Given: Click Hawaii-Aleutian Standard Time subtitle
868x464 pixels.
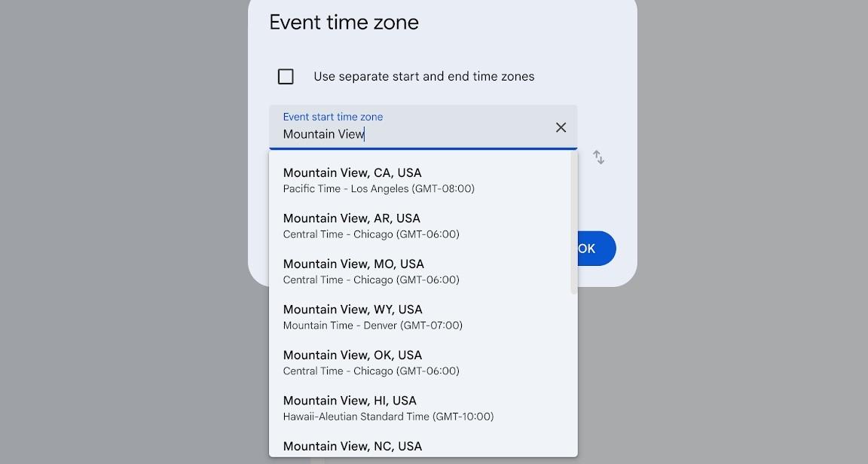Looking at the screenshot, I should [x=388, y=417].
